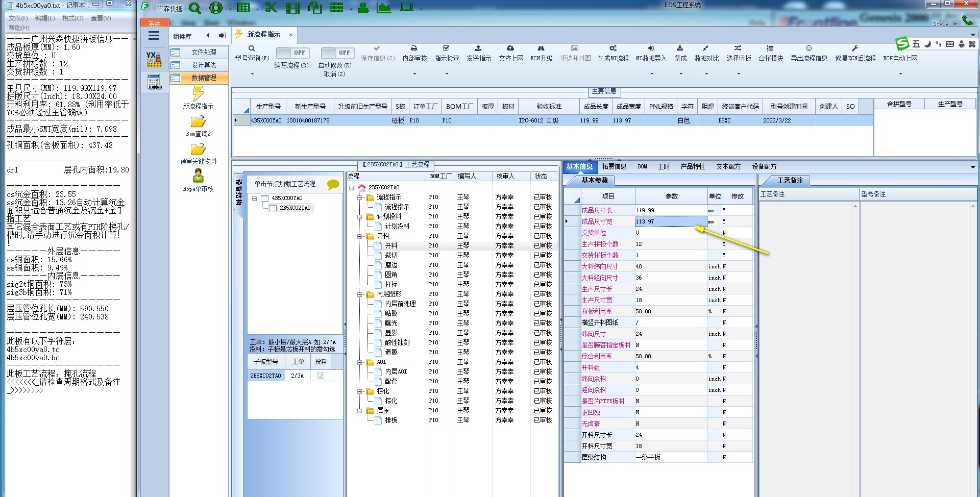Click the 导出流程信息 smiley icon
This screenshot has height=497, width=980.
point(809,48)
